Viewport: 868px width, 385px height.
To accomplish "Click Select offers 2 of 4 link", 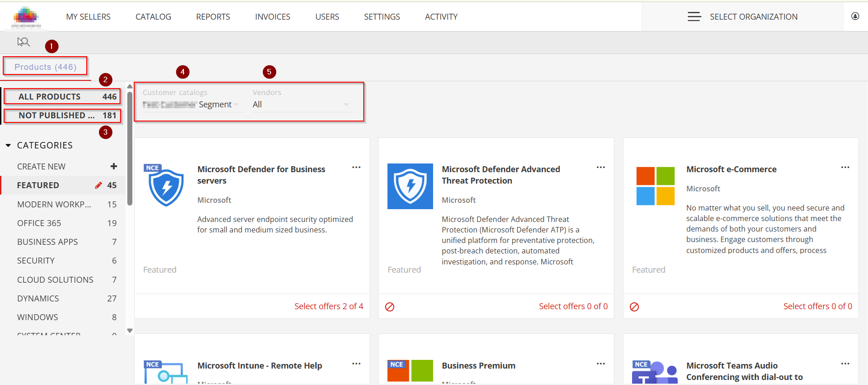I will coord(329,306).
